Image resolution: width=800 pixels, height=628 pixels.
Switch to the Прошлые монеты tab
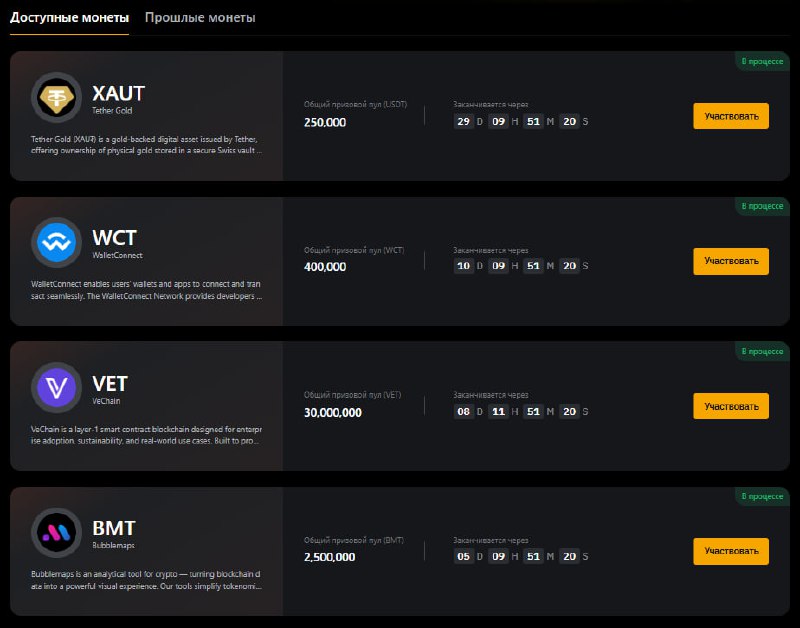200,18
